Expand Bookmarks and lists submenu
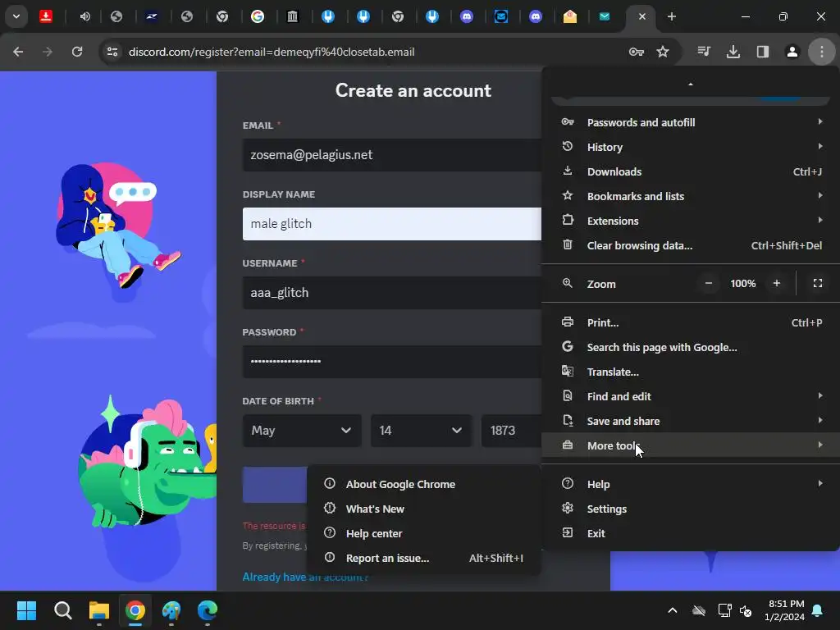The height and width of the screenshot is (630, 840). [691, 196]
